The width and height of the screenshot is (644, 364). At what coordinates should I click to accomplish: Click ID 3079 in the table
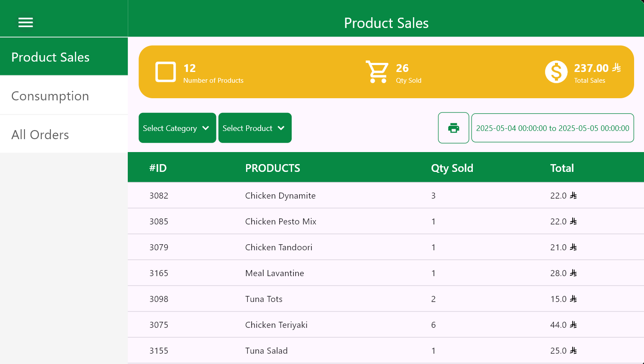159,247
